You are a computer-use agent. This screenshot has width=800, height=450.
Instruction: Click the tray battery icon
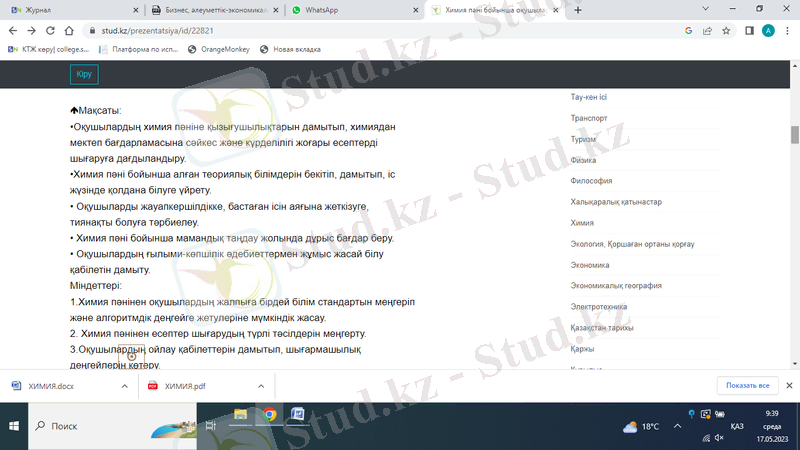click(720, 414)
